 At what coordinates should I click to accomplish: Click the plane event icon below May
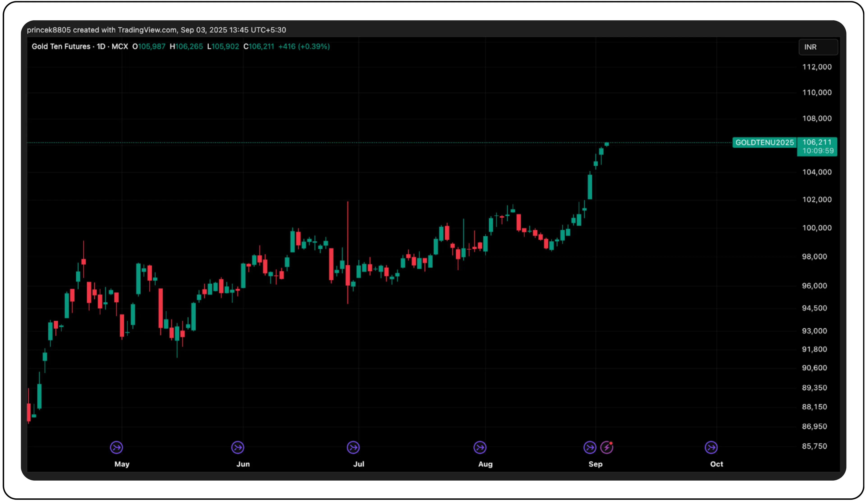pyautogui.click(x=117, y=447)
